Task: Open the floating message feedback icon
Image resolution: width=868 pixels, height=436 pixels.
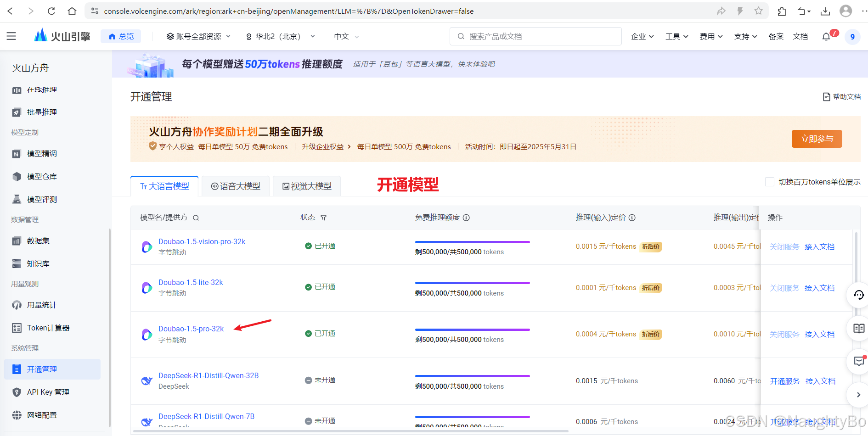Action: pyautogui.click(x=858, y=361)
